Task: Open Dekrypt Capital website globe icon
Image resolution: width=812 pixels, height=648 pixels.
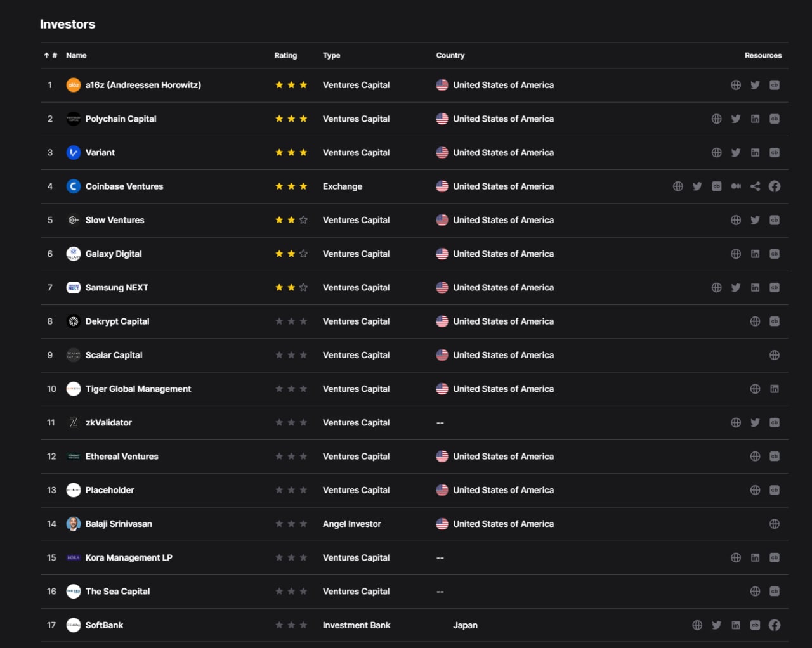Action: (755, 321)
